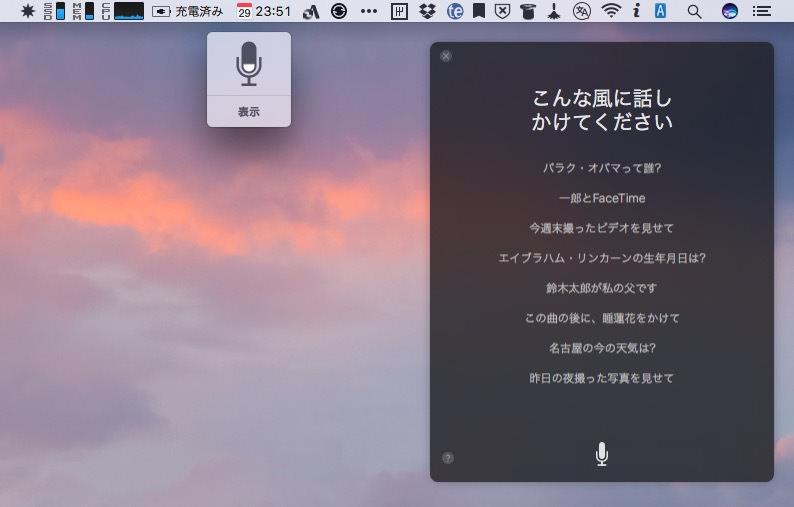Image resolution: width=794 pixels, height=507 pixels.
Task: Click the three-dots menu bar item
Action: [x=369, y=11]
